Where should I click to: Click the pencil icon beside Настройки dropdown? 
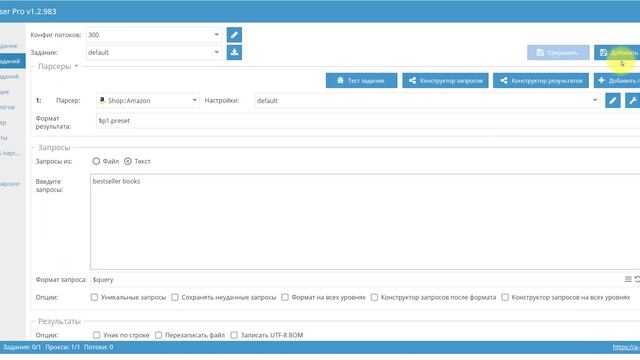coord(613,100)
